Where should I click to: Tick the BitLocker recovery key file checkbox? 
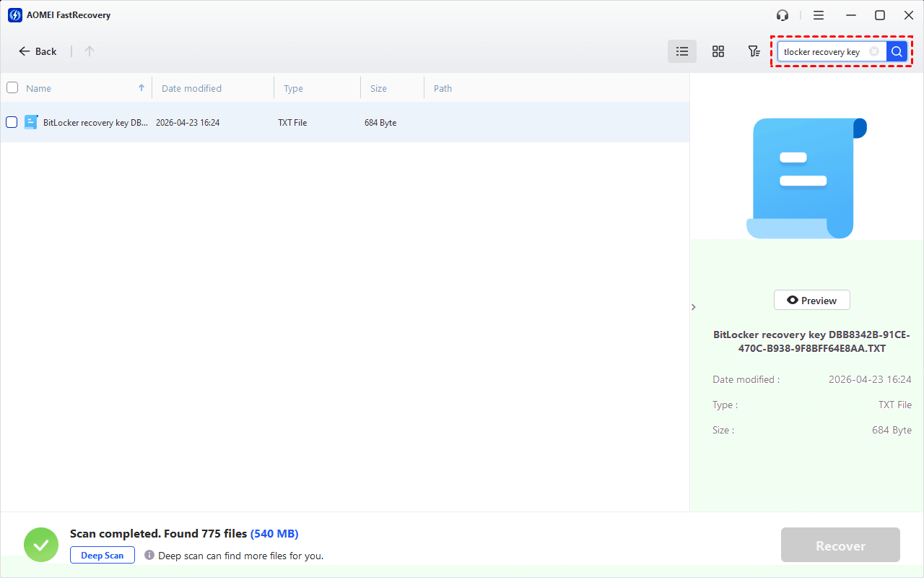click(x=12, y=122)
